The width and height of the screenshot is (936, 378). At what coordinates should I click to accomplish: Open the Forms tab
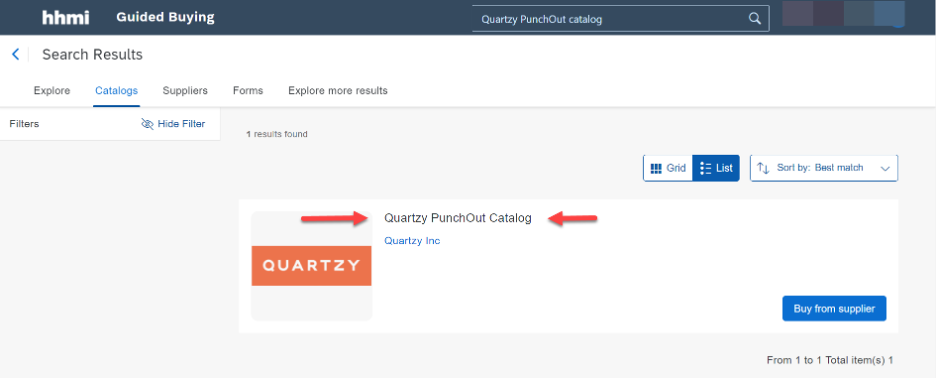(248, 91)
